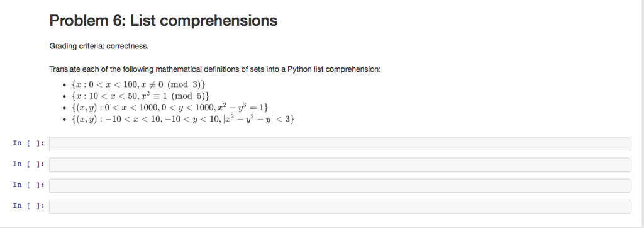Select the second cell's In [ ]: prompt
Viewport: 644px width, 228px height.
pos(29,164)
